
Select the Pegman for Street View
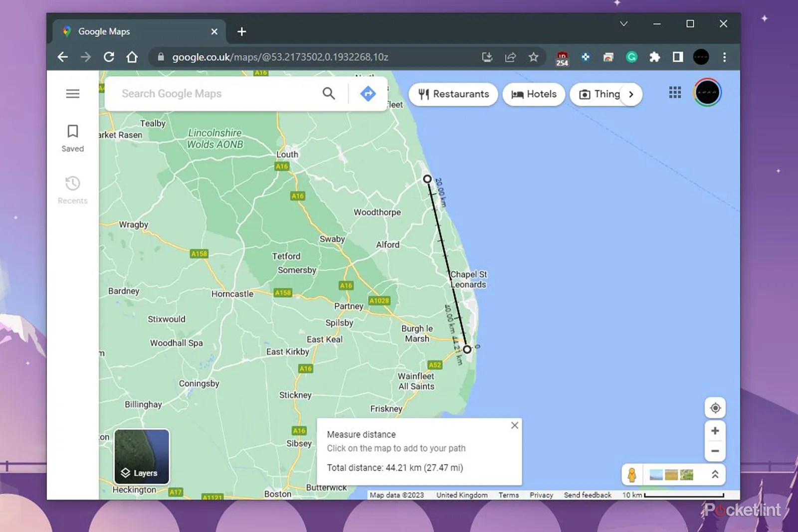point(632,475)
